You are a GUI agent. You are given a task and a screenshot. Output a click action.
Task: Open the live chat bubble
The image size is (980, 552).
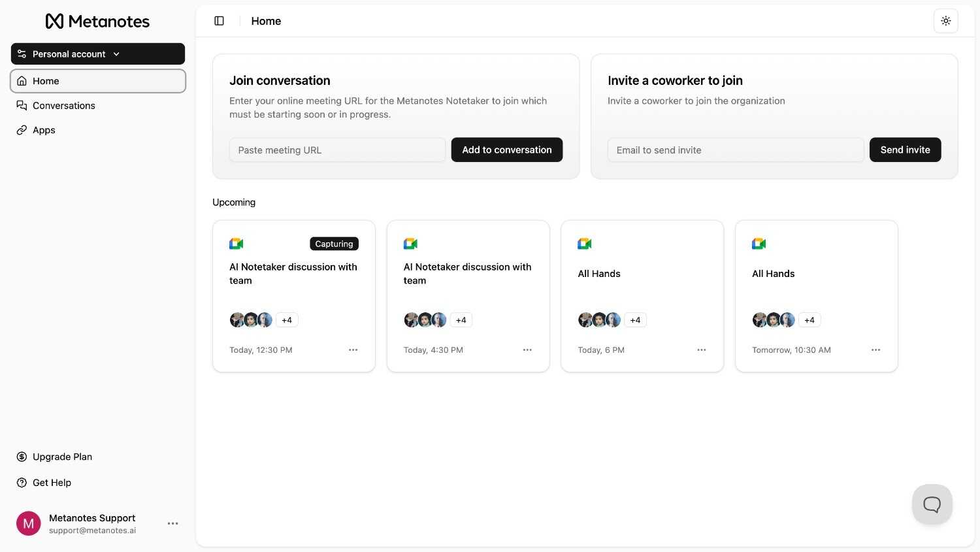[x=931, y=504]
